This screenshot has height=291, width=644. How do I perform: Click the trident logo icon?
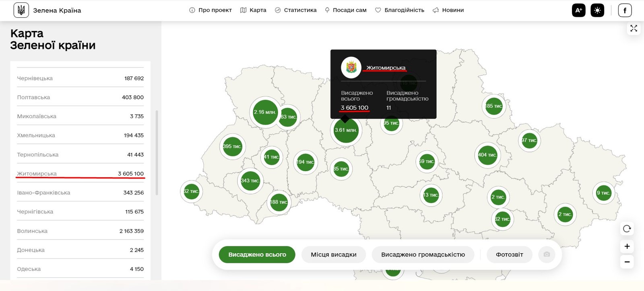(x=21, y=10)
